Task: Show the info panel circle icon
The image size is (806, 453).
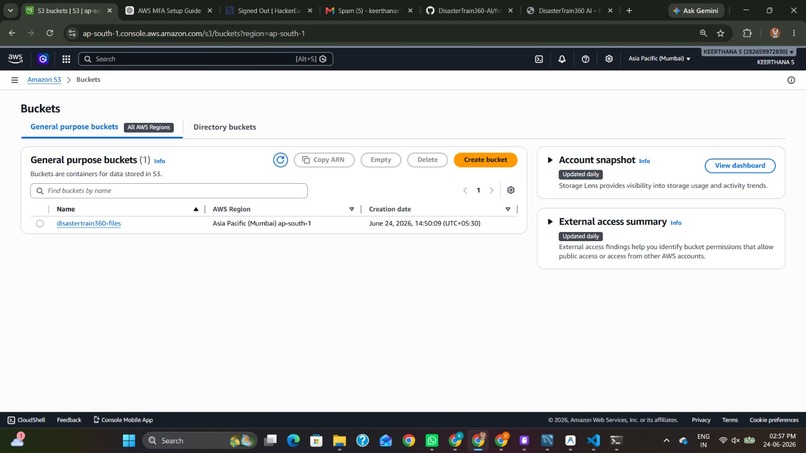Action: 791,80
